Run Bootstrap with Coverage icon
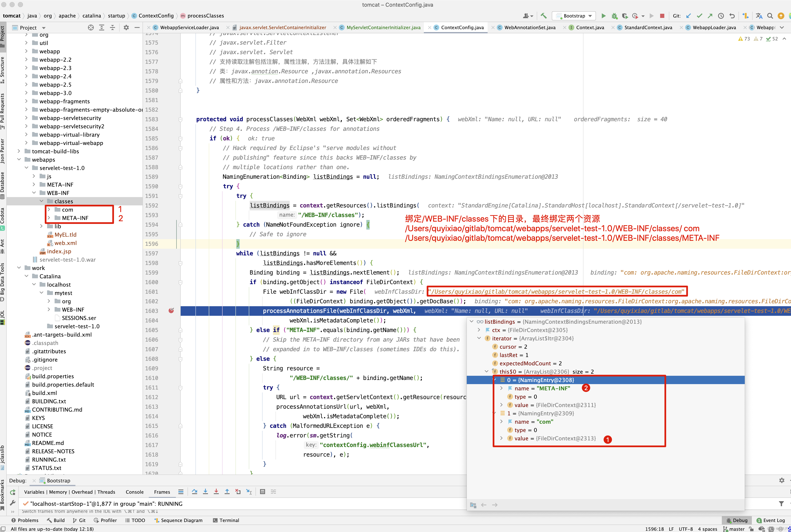Viewport: 791px width, 532px height. click(x=625, y=16)
